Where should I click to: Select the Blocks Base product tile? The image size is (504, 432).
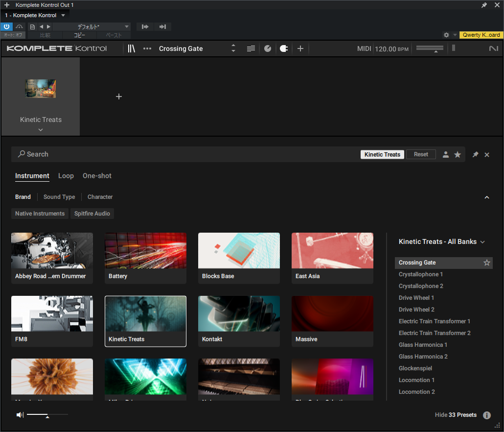239,258
